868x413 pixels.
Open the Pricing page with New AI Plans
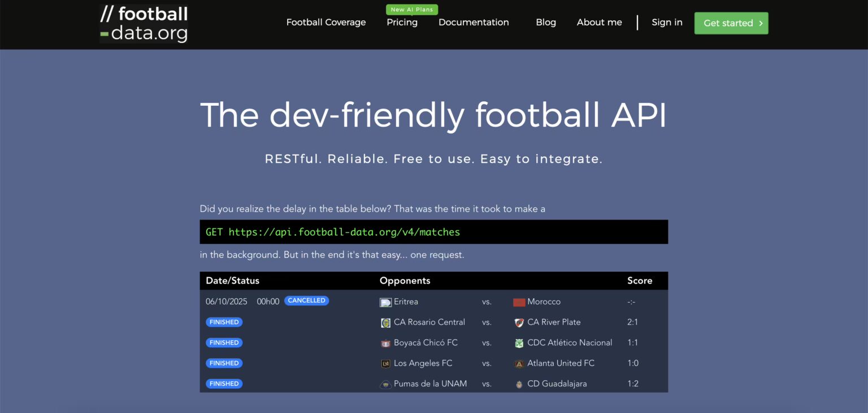click(x=402, y=22)
